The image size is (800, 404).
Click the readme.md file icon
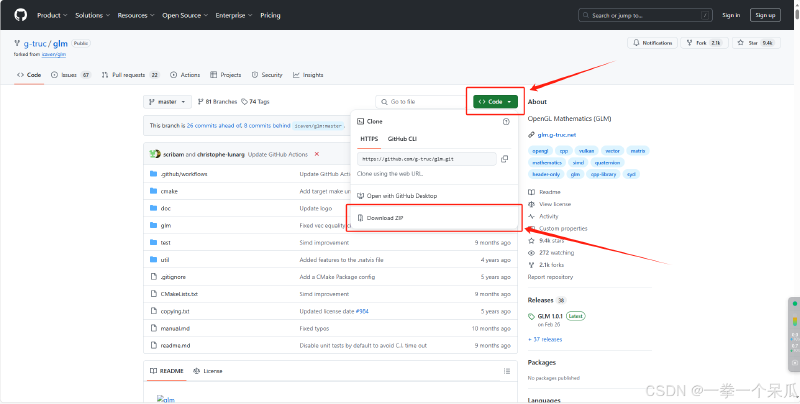coord(154,345)
